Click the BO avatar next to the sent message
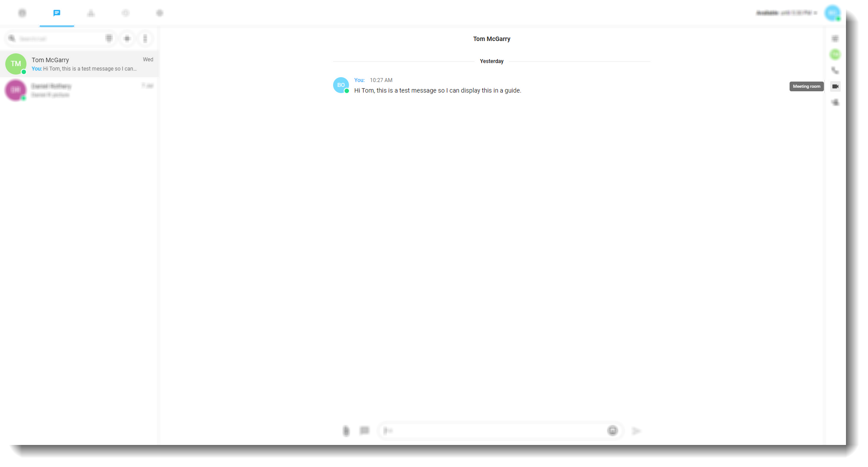The width and height of the screenshot is (868, 467). pos(341,85)
